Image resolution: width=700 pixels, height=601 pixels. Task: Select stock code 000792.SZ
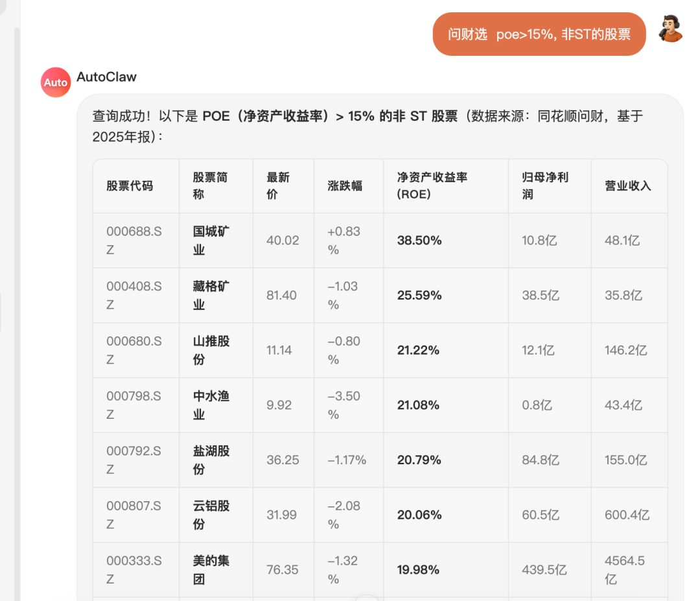coord(134,460)
